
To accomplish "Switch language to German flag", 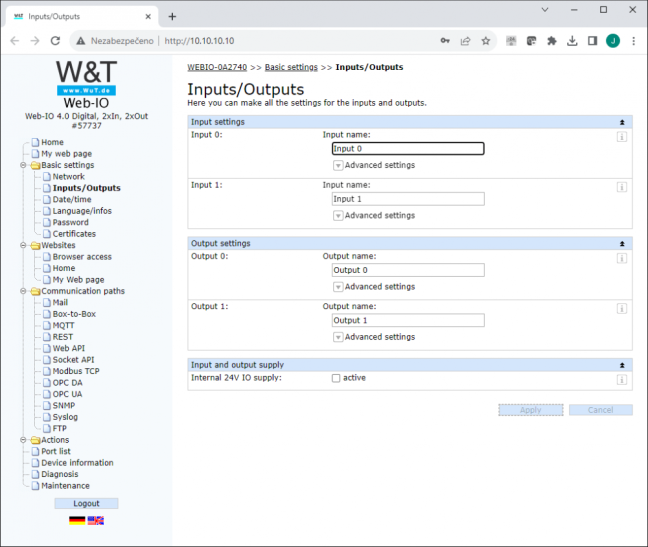I will pyautogui.click(x=77, y=521).
